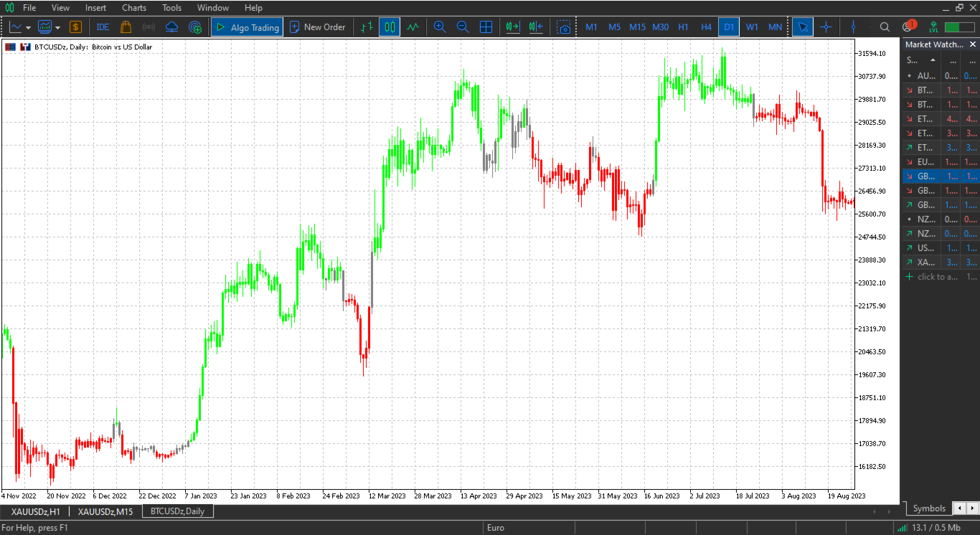Screen dimensions: 980x535
Task: Expand the chart type dropdown arrow
Action: [x=28, y=27]
